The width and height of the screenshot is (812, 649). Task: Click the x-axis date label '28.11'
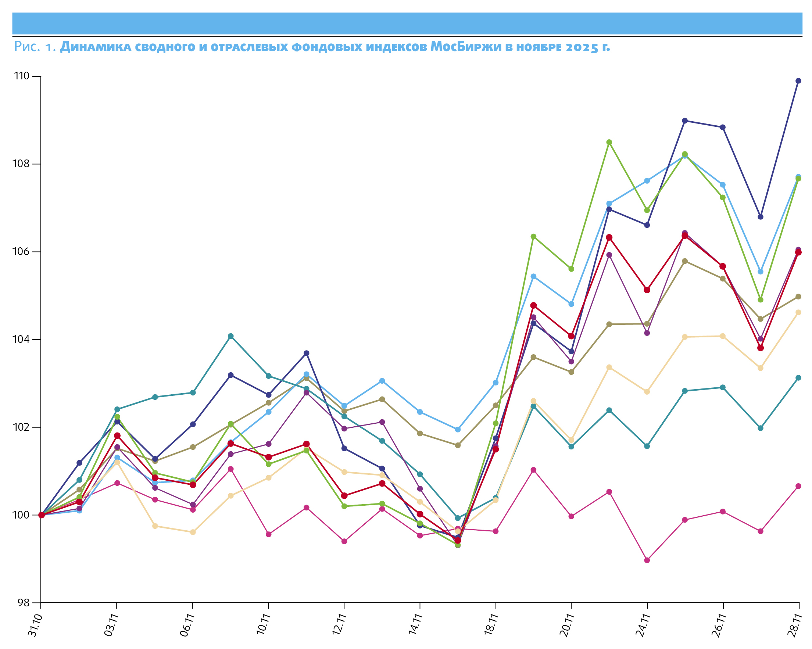[x=794, y=625]
